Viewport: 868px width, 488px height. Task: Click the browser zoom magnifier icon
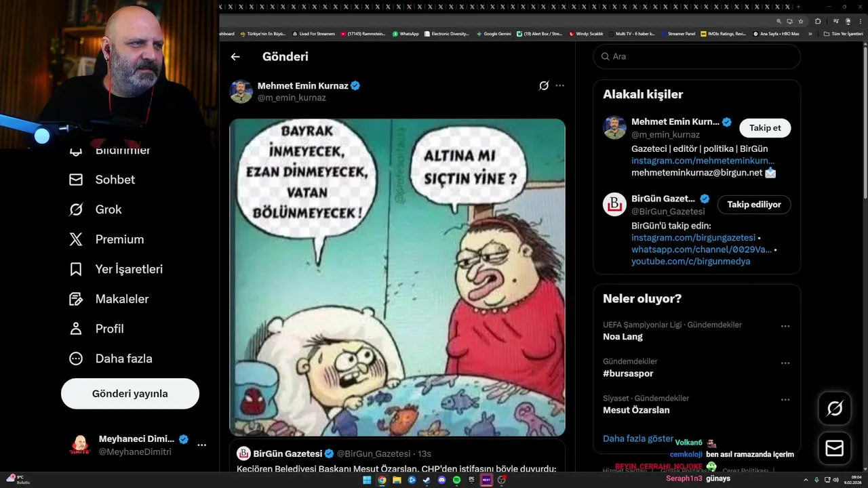click(779, 21)
